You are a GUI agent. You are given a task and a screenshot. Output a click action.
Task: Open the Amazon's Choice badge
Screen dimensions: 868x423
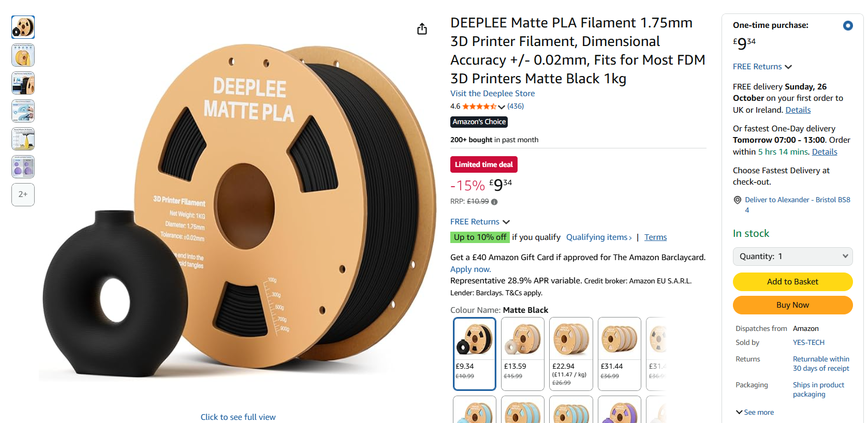[x=479, y=122]
